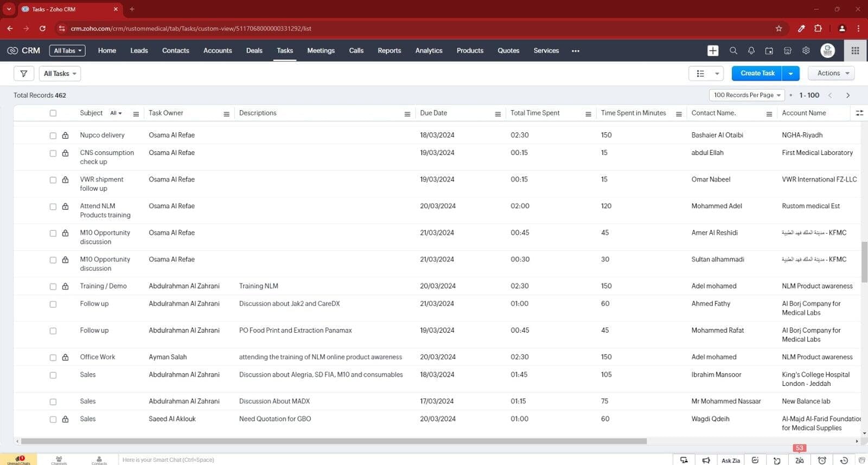Select the VWR shipment follow up checkbox
Screen dimensions: 868x465
[53, 180]
